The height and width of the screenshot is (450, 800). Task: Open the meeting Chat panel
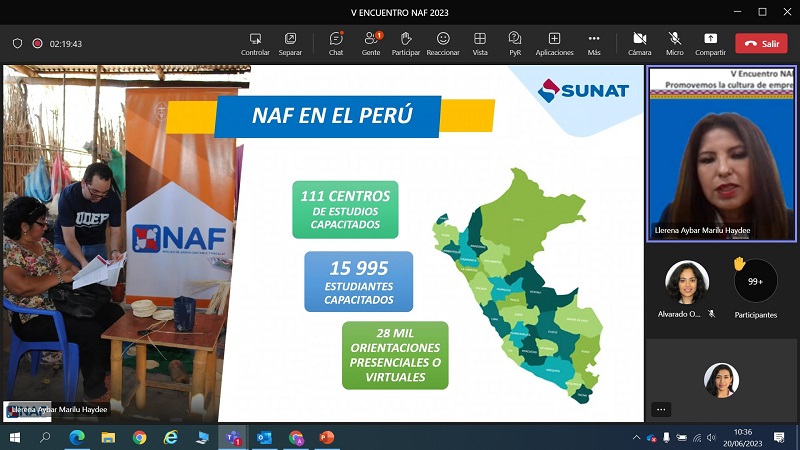[336, 44]
